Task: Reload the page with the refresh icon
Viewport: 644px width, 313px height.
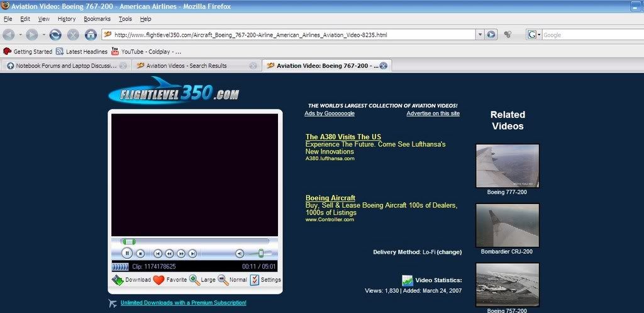Action: [x=55, y=35]
